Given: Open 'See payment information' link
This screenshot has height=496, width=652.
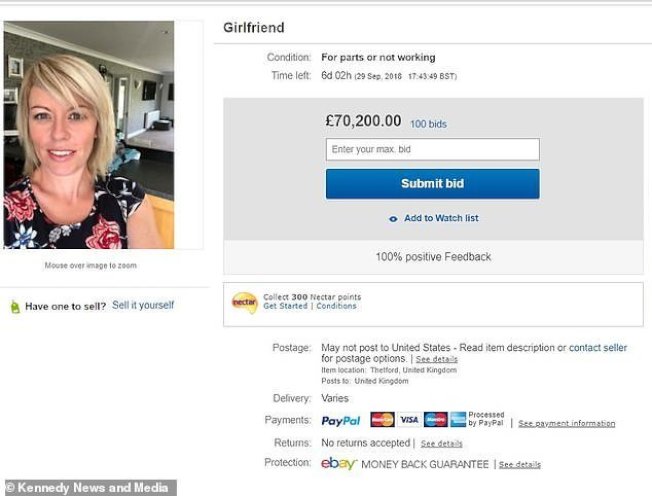Looking at the screenshot, I should pyautogui.click(x=566, y=424).
